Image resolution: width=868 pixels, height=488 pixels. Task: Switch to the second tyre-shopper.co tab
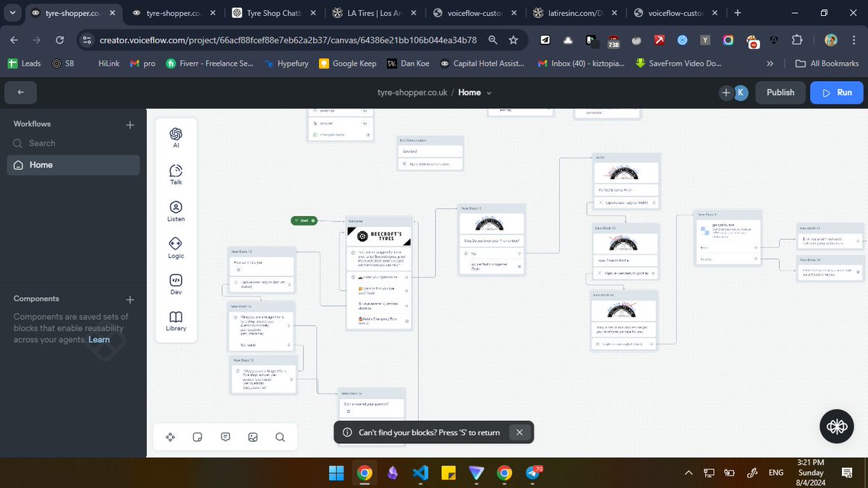[x=174, y=13]
